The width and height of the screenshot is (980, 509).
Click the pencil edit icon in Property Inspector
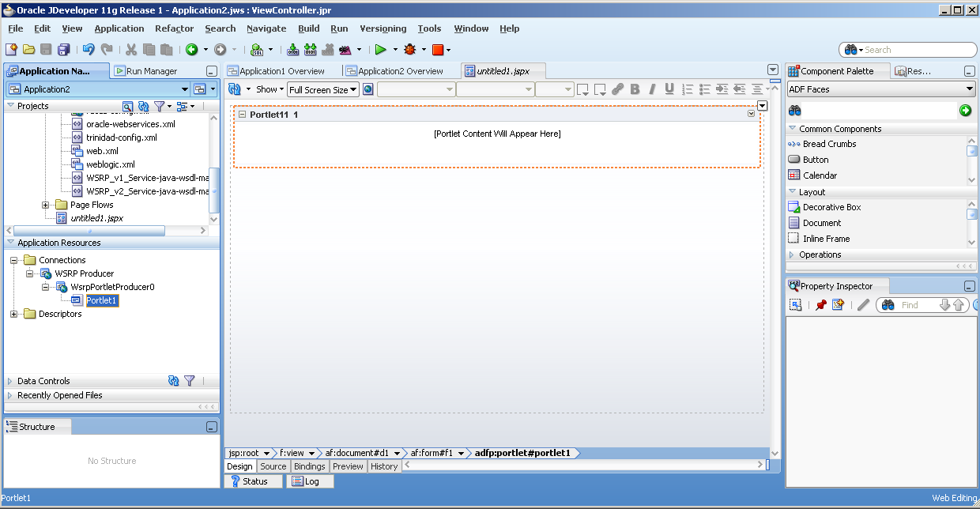point(864,305)
